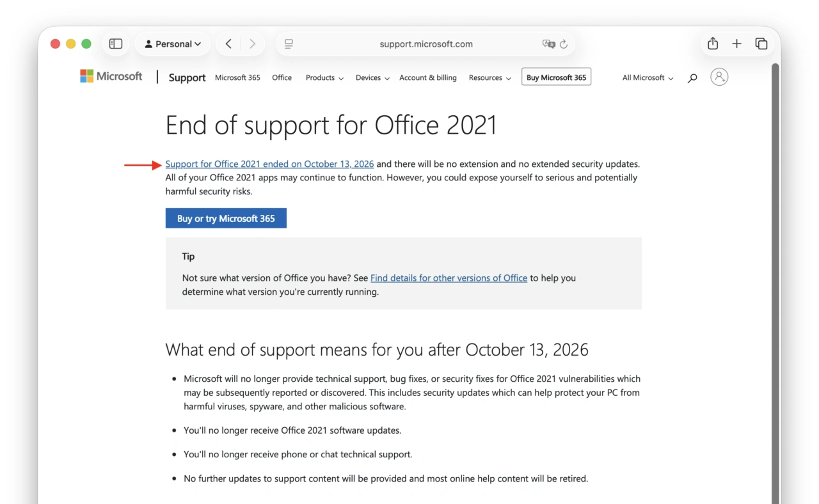Click the Buy Microsoft 365 header button

tap(556, 77)
